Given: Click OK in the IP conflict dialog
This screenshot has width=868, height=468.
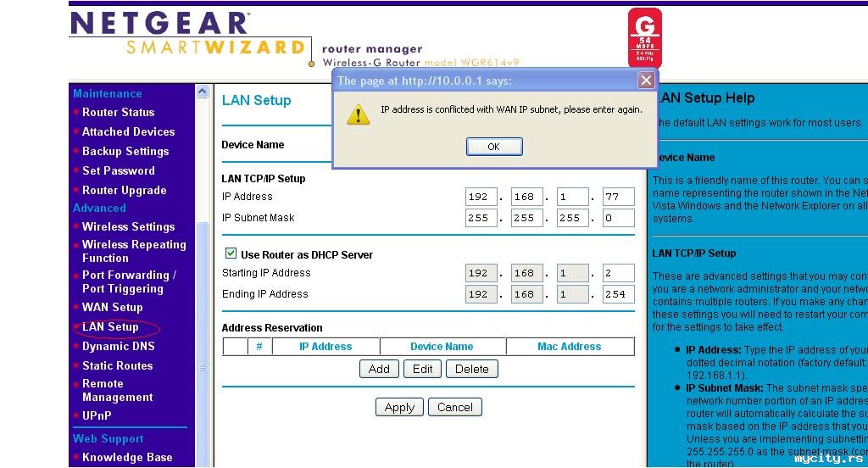Looking at the screenshot, I should (494, 147).
